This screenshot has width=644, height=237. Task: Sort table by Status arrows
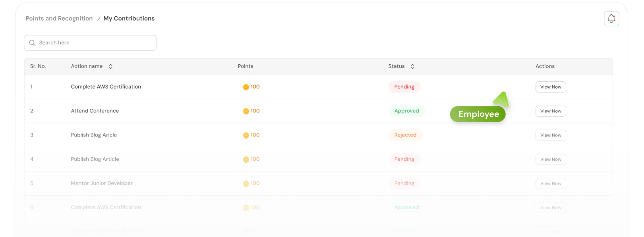[x=412, y=67]
